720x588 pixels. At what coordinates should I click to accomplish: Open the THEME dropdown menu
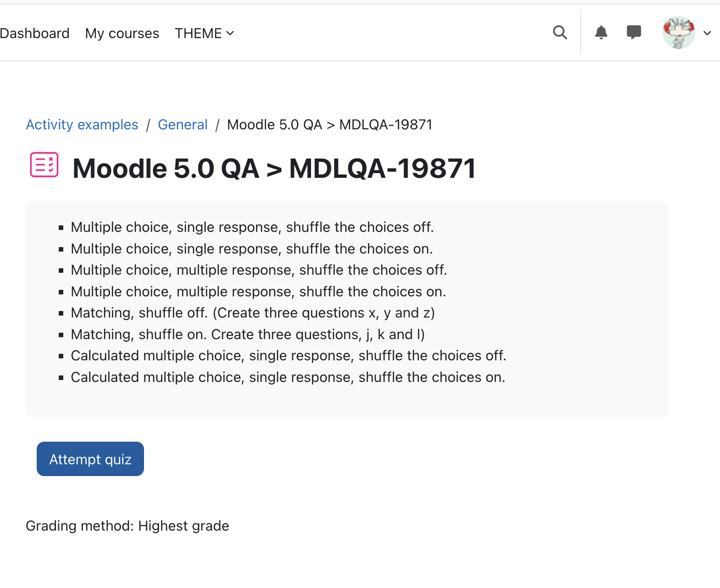[x=204, y=33]
